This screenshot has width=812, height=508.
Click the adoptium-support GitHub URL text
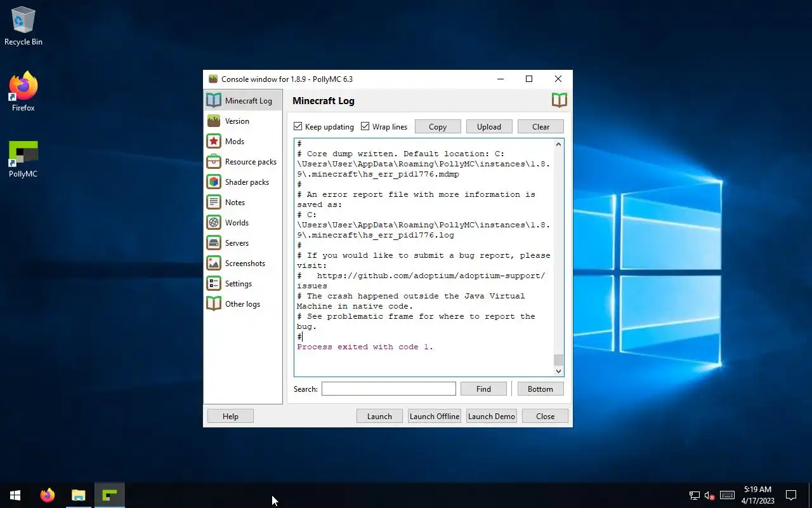(x=421, y=281)
